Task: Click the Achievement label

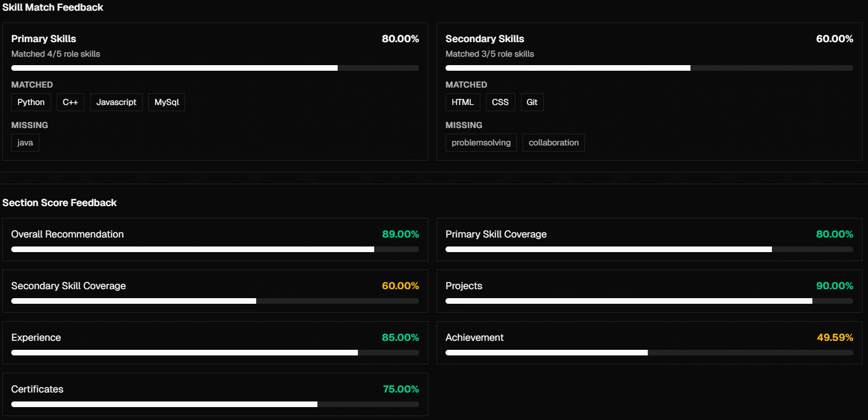Action: 475,337
